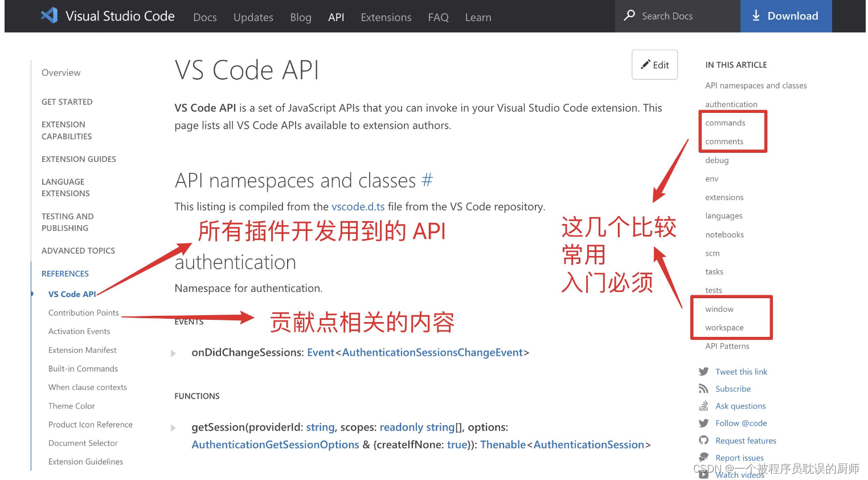868x480 pixels.
Task: Click the search magnifier icon
Action: pyautogui.click(x=629, y=15)
